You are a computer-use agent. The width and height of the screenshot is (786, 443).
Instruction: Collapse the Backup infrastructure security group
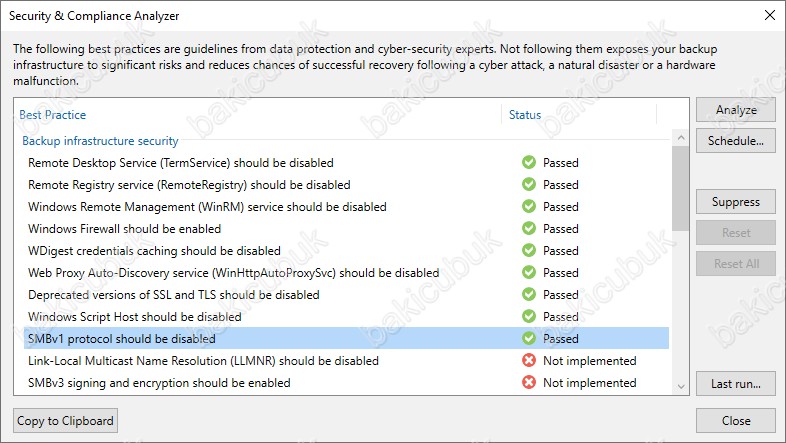coord(100,141)
